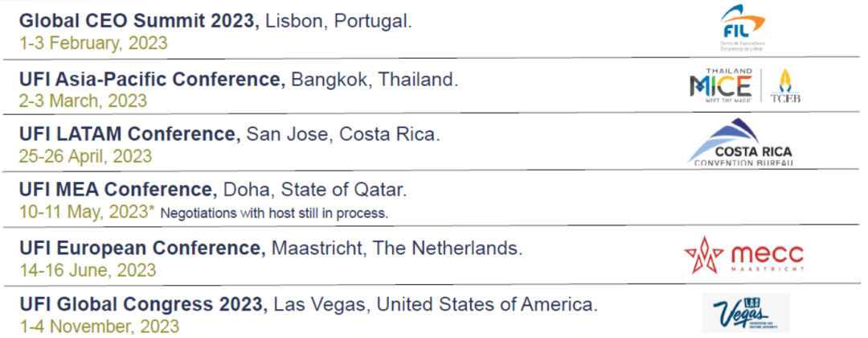Screen dimensions: 868x338
Task: Click the 1-4 November, 2023 date
Action: pyautogui.click(x=99, y=326)
